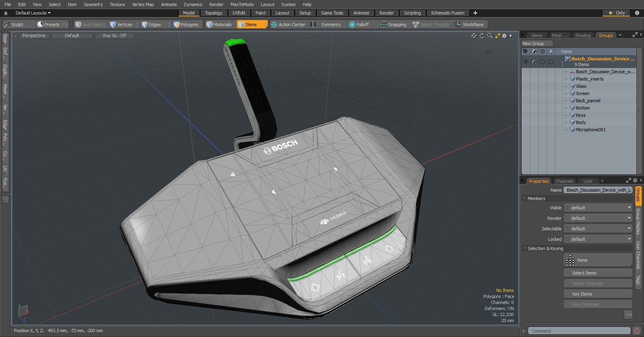Viewport: 644px width, 337px height.
Task: Click the eye column header icon
Action: [525, 52]
